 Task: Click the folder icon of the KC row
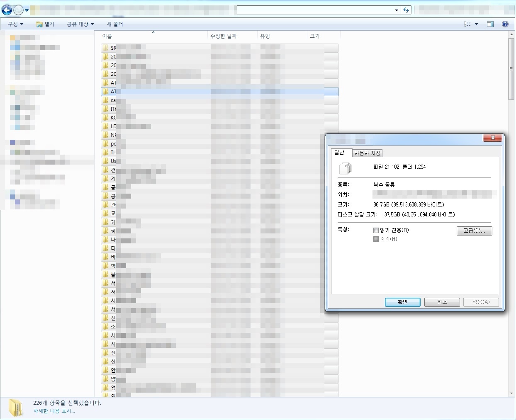tap(105, 117)
